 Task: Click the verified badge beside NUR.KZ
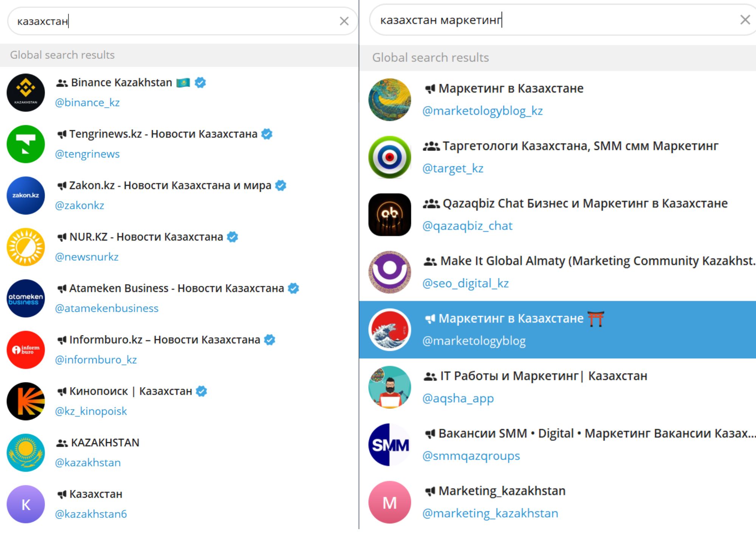click(x=232, y=237)
